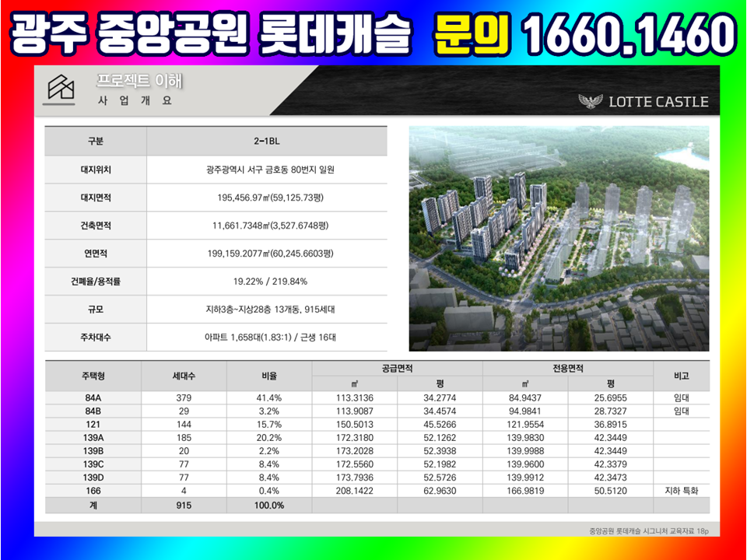Click the aerial rendering of the apartment complex
747x560 pixels.
click(x=559, y=239)
